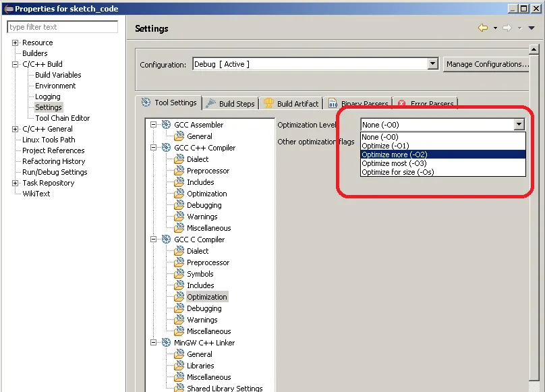Click the Error Parsers red icon

point(402,103)
